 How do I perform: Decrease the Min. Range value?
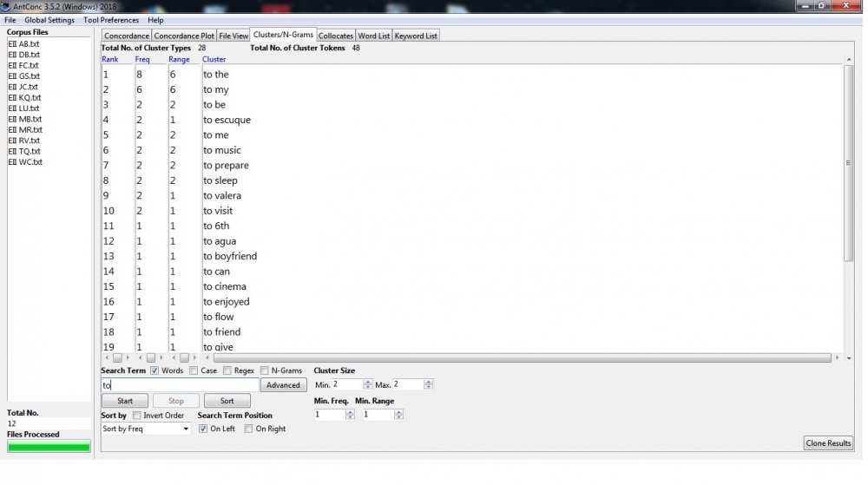click(x=398, y=417)
